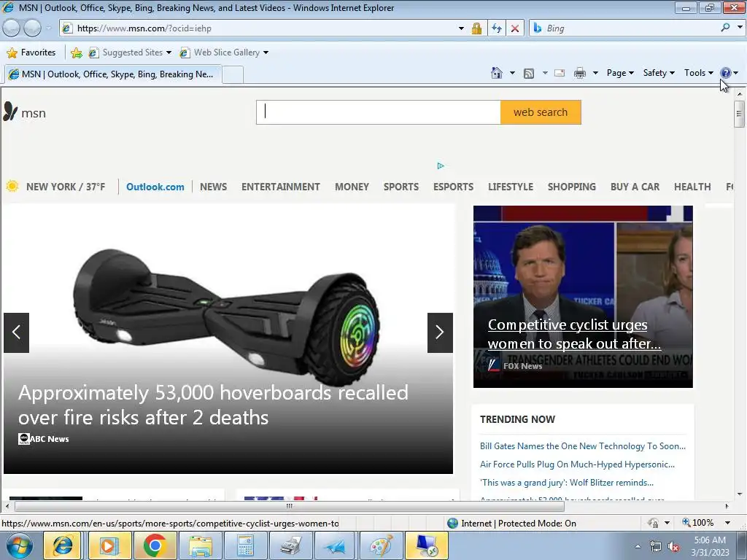This screenshot has height=560, width=747.
Task: Click Add to Favorites Bar icon
Action: (x=76, y=52)
